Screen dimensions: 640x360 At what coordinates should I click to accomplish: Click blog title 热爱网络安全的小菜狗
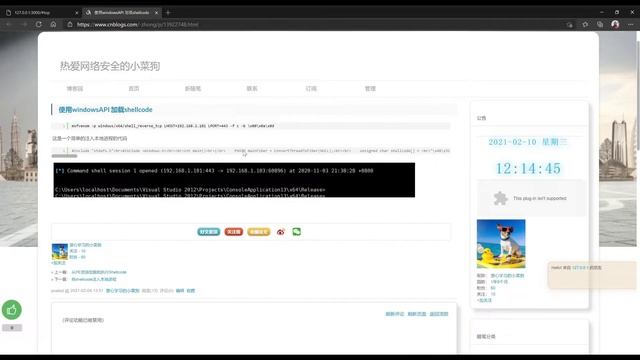coord(110,66)
